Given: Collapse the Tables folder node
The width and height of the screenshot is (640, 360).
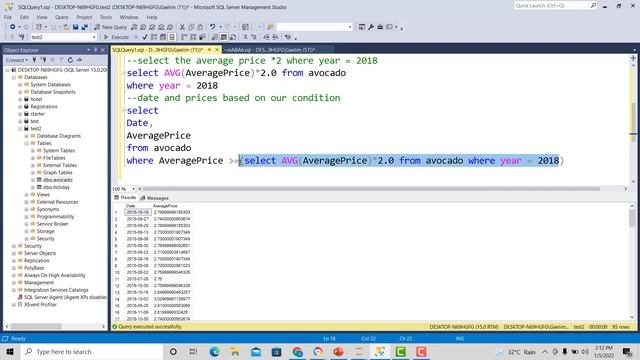Looking at the screenshot, I should point(27,143).
